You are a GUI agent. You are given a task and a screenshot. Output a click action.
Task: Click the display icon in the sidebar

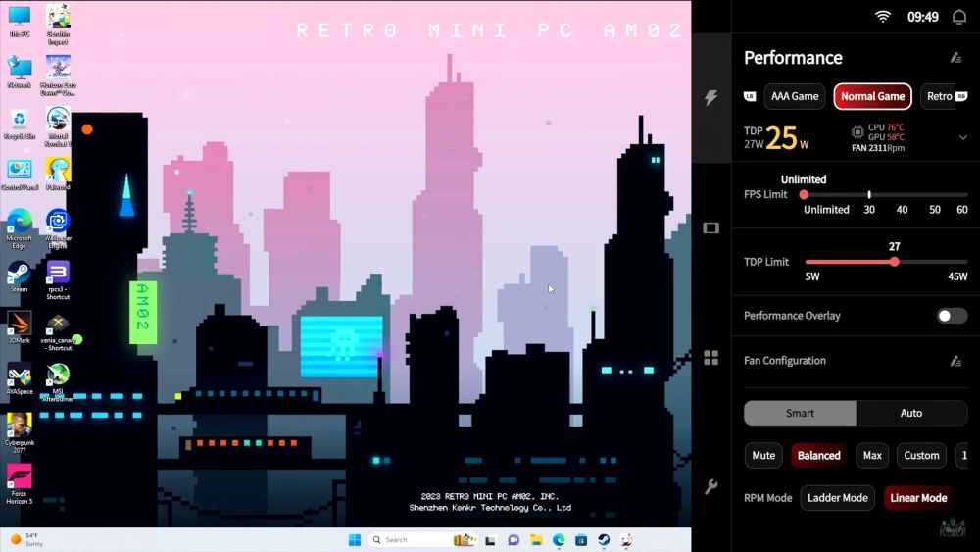(711, 227)
